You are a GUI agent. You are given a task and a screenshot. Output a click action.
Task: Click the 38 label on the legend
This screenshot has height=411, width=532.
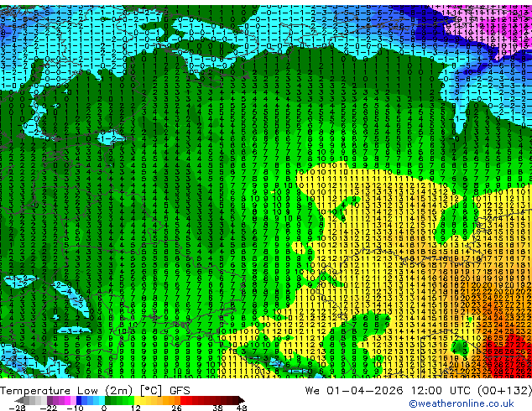(x=218, y=408)
